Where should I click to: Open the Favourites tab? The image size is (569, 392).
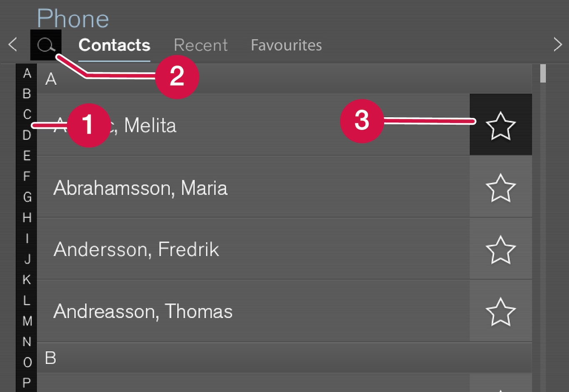[x=286, y=45]
